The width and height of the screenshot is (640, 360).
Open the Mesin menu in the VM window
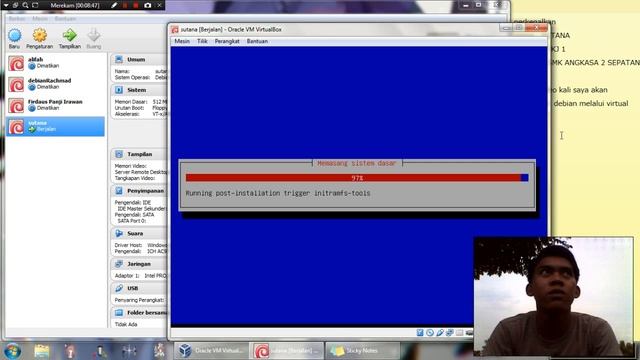coord(182,41)
